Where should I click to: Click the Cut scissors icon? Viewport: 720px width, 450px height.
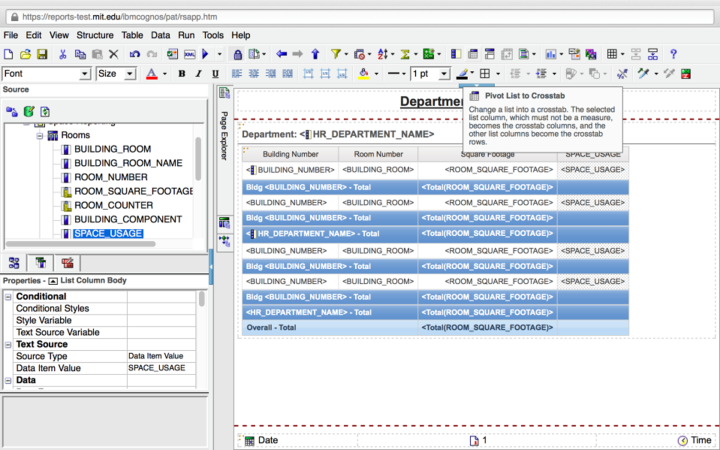click(65, 54)
